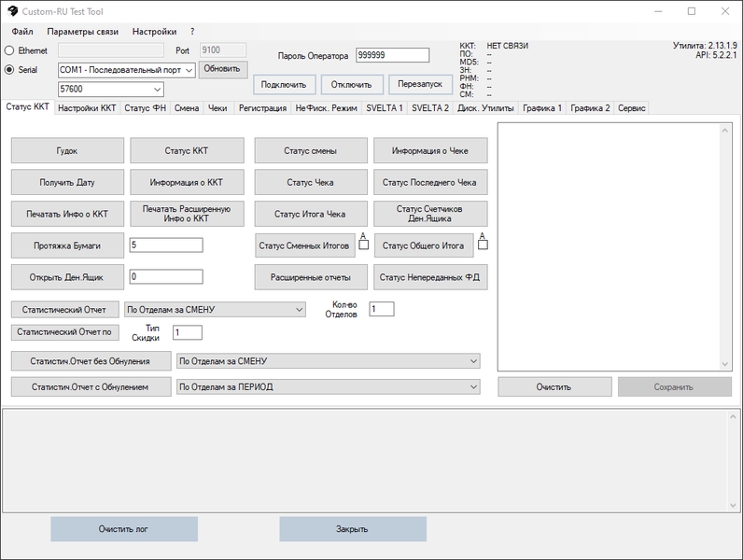Go to the SVELTA 1 tab
Image resolution: width=743 pixels, height=560 pixels.
pos(385,108)
